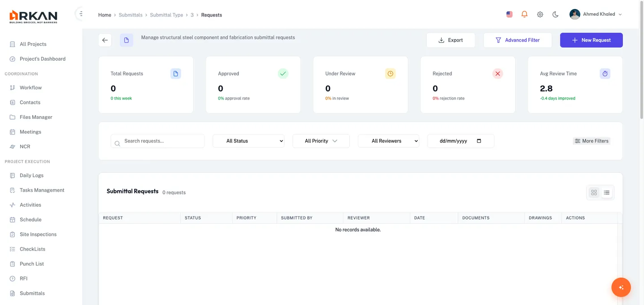This screenshot has width=644, height=305.
Task: Switch to grid view layout
Action: click(594, 192)
